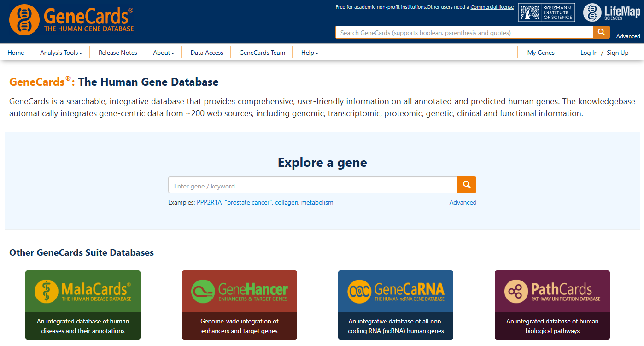Open the Data Access menu item
The image size is (644, 346).
(207, 53)
